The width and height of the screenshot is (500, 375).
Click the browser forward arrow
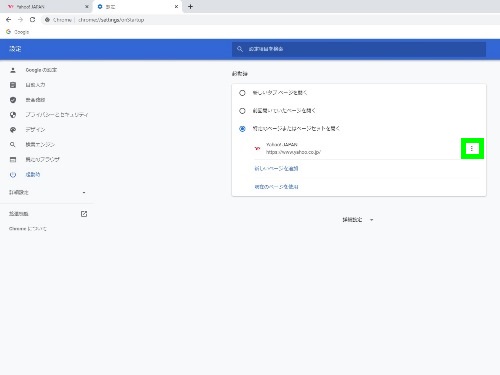(x=20, y=20)
